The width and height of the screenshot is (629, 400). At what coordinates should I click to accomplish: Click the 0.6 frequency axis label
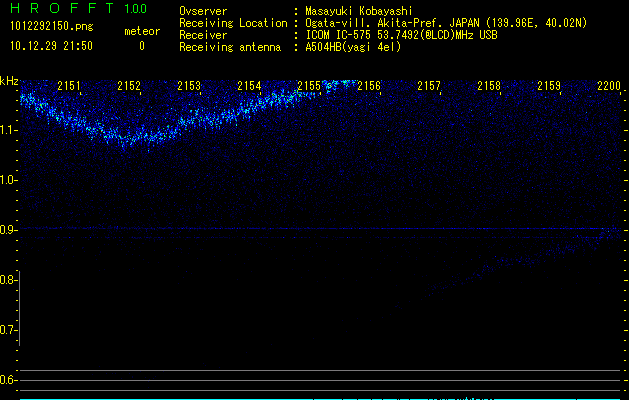click(x=9, y=379)
